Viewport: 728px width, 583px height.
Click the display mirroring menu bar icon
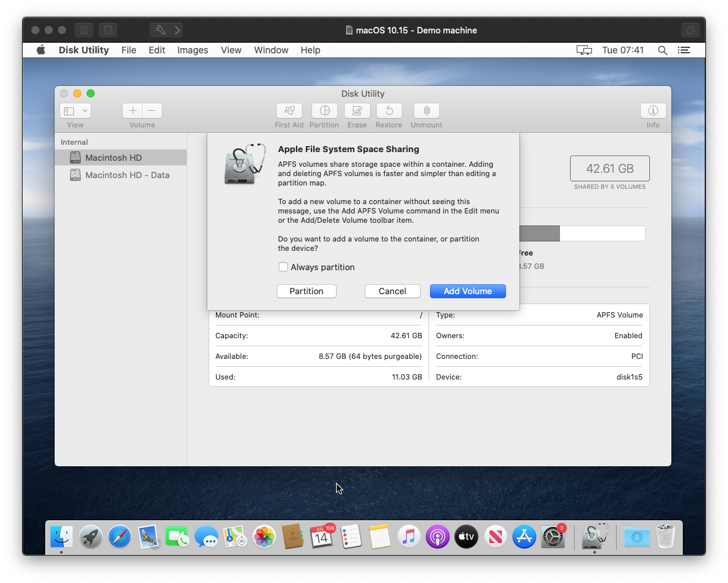(x=584, y=50)
